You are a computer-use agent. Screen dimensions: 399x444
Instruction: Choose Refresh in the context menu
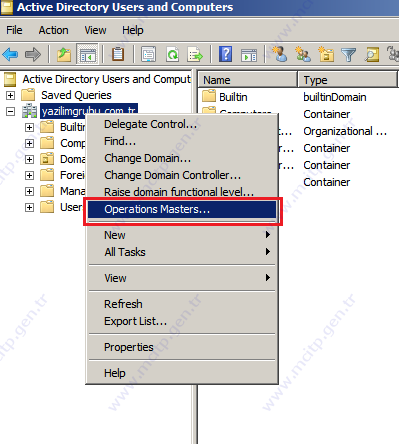[182, 304]
